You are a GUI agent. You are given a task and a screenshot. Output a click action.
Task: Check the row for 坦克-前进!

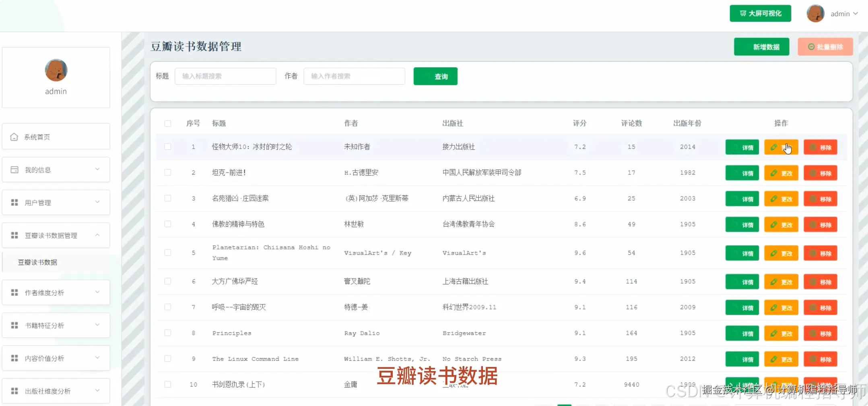point(168,172)
